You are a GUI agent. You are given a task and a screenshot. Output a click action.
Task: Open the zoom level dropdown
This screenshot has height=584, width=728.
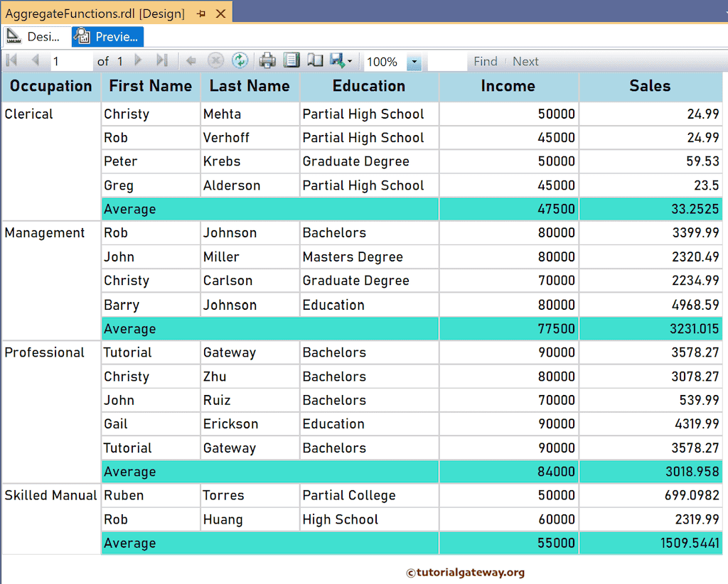coord(414,60)
